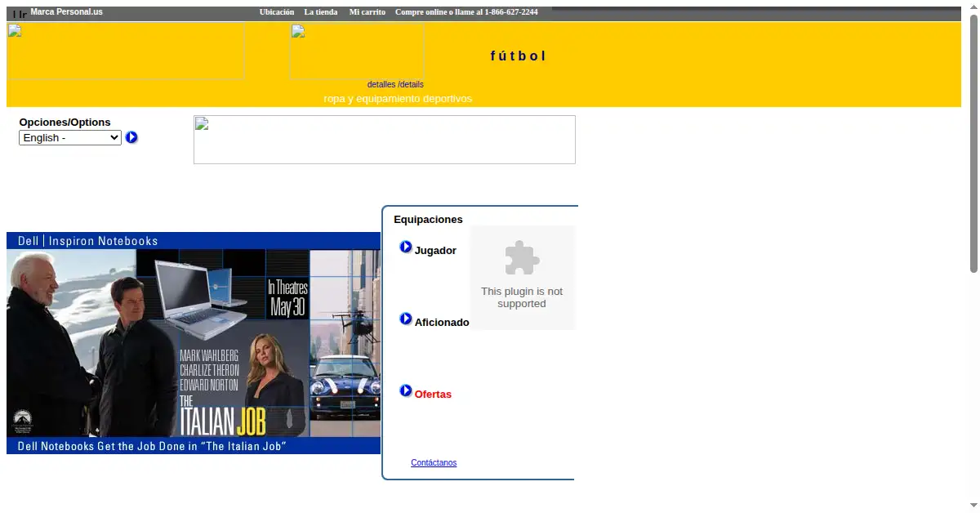
Task: Click the broken banner image below the header
Action: pos(385,140)
